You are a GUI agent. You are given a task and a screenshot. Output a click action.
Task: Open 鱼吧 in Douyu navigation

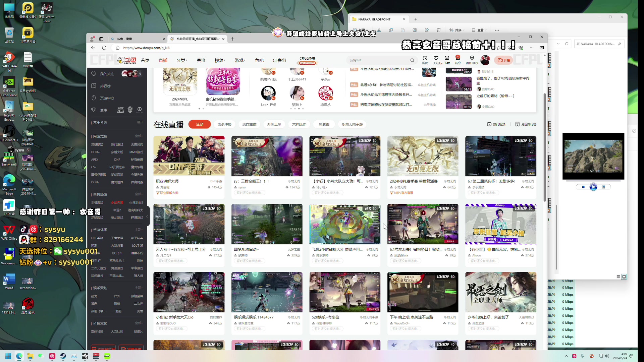click(259, 60)
